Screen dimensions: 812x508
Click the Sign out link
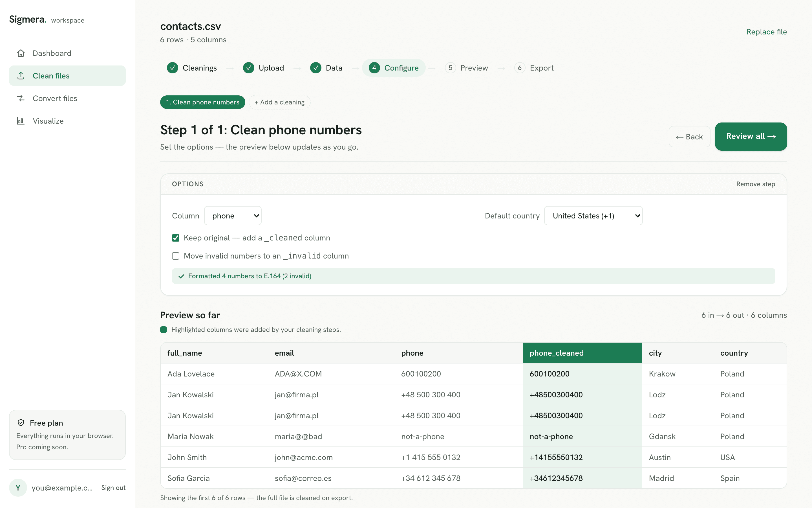click(x=113, y=487)
